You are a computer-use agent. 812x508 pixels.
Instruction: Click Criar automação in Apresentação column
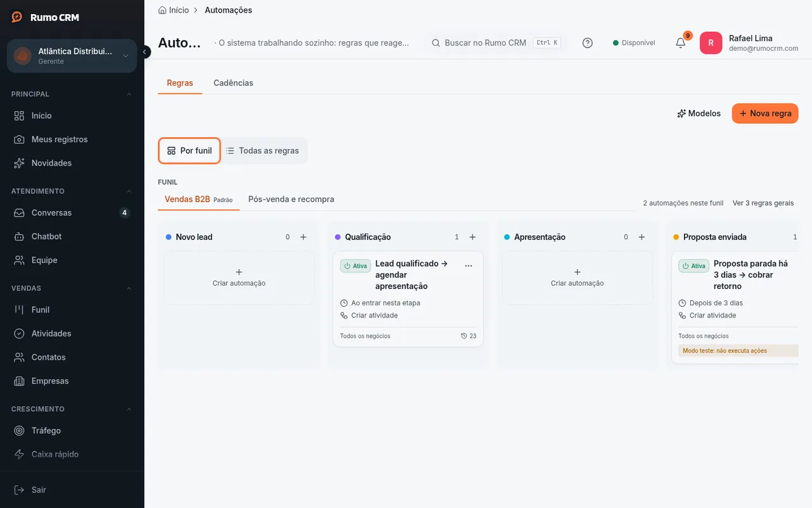pos(577,277)
